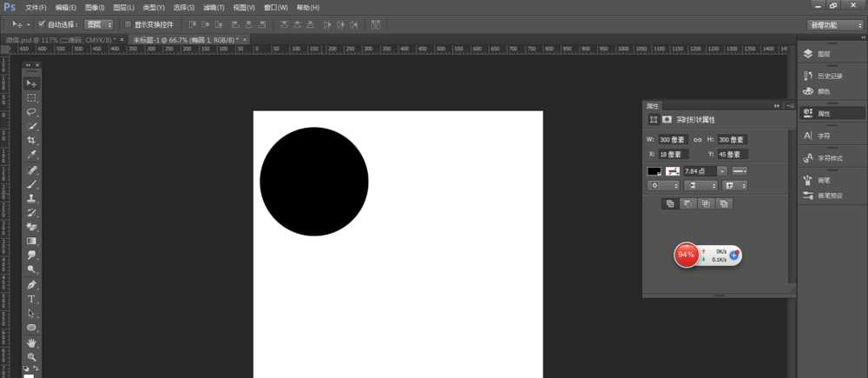
Task: Pick the Rectangular Marquee tool
Action: 31,97
